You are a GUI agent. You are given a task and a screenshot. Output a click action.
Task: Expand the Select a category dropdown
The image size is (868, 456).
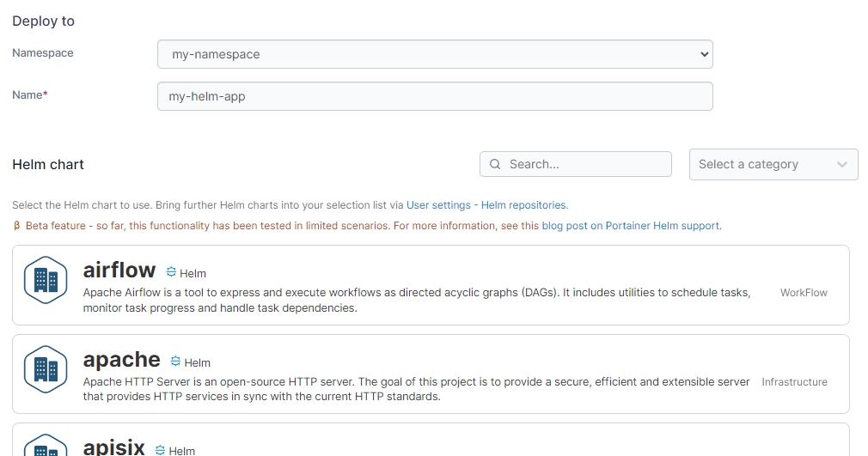pos(773,165)
